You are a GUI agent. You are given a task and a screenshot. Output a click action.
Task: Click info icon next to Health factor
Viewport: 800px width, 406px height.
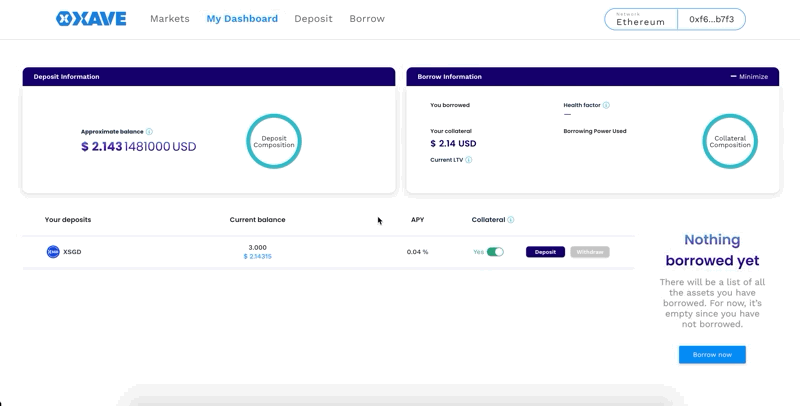pos(606,105)
